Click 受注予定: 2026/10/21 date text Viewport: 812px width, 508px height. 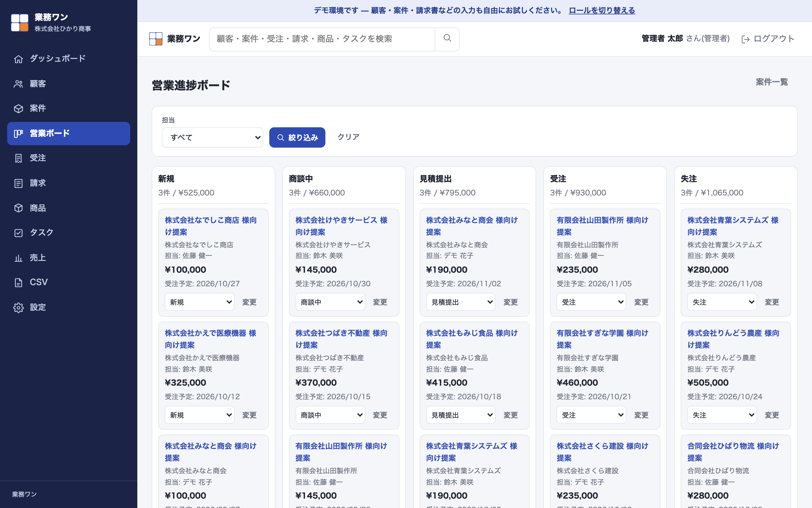tap(594, 397)
